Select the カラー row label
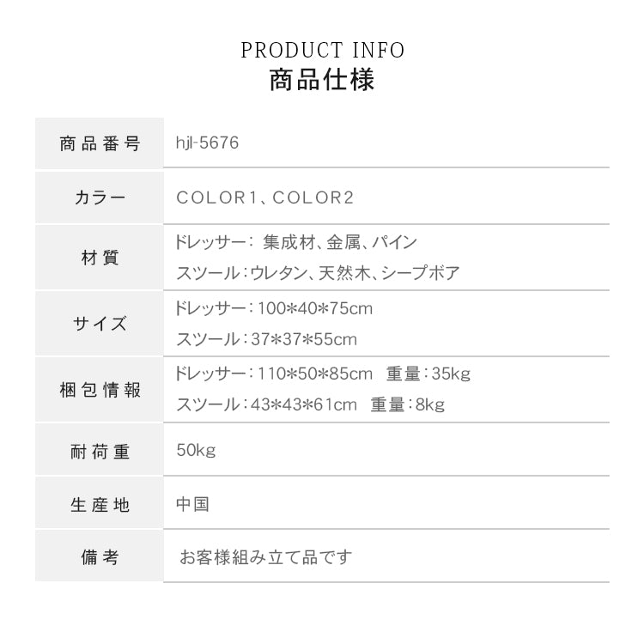 [x=100, y=198]
